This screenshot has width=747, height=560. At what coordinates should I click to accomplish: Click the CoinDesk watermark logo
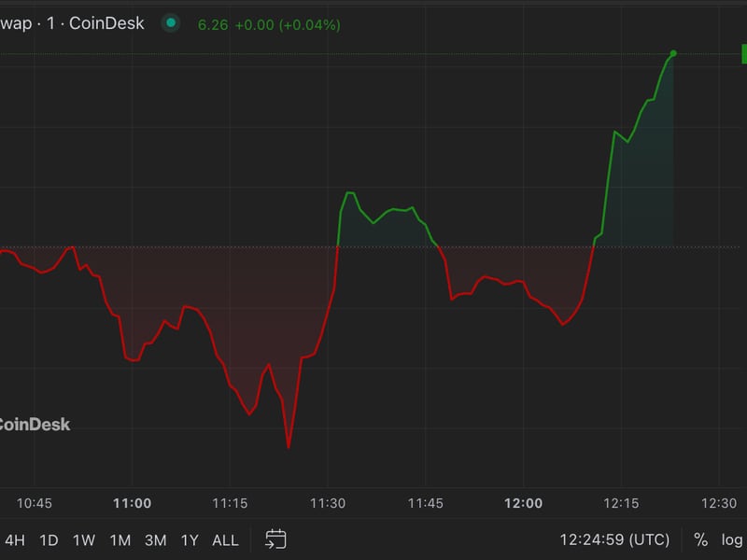(x=34, y=425)
